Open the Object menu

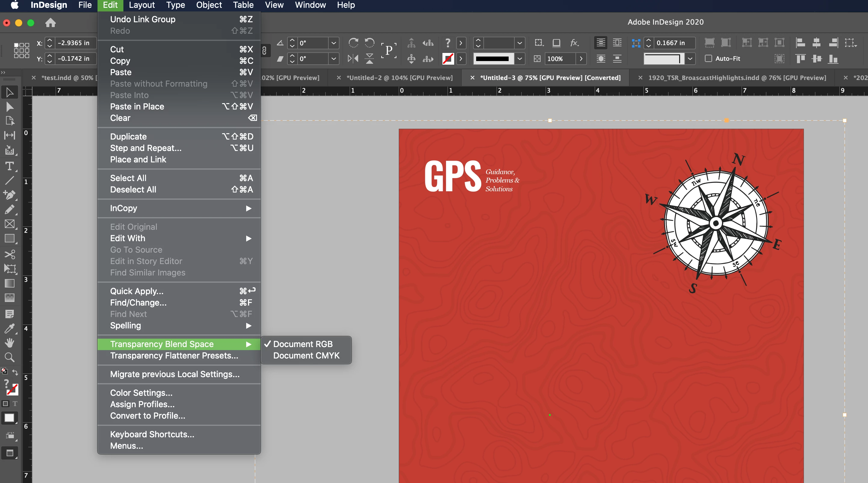pos(209,5)
